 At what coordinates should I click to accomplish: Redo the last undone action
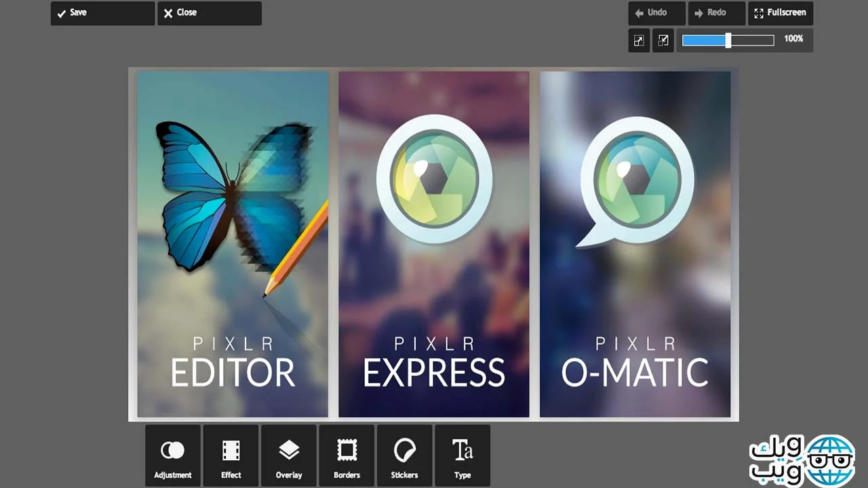(717, 13)
